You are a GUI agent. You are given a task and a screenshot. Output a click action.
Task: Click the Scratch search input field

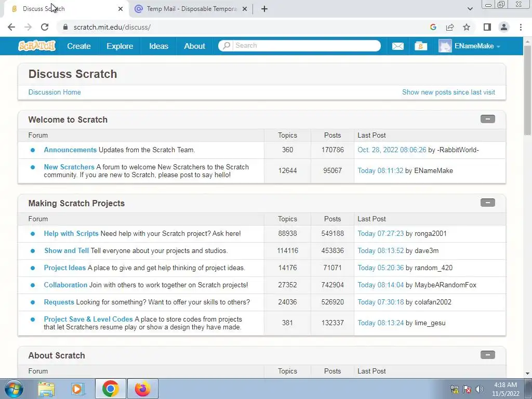coord(307,46)
